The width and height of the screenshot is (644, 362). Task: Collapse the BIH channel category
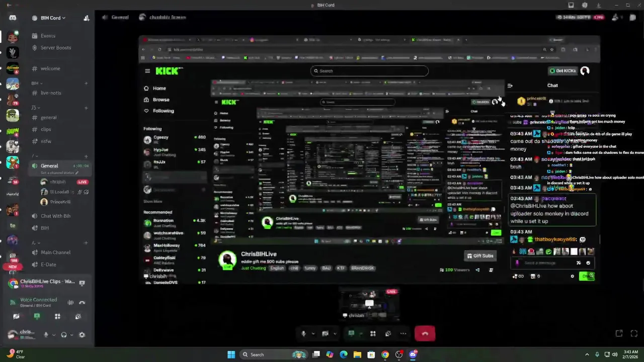click(37, 83)
